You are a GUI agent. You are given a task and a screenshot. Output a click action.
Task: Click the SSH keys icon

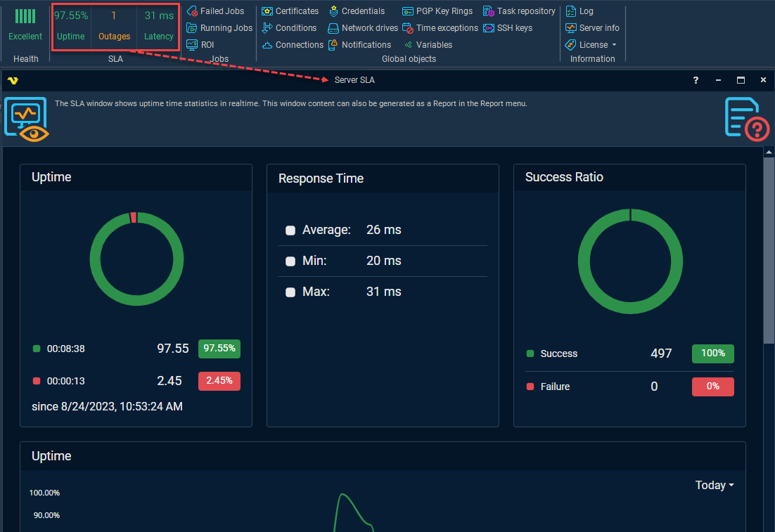tap(489, 28)
